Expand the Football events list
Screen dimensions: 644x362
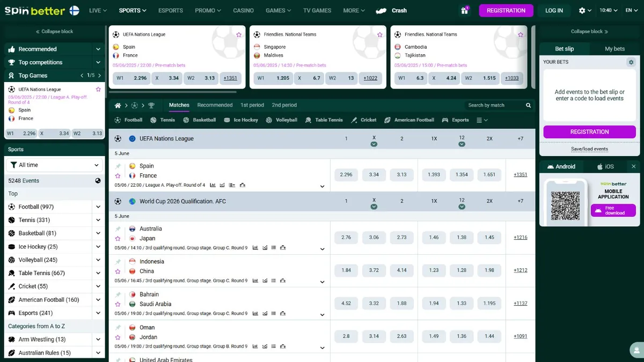point(98,206)
